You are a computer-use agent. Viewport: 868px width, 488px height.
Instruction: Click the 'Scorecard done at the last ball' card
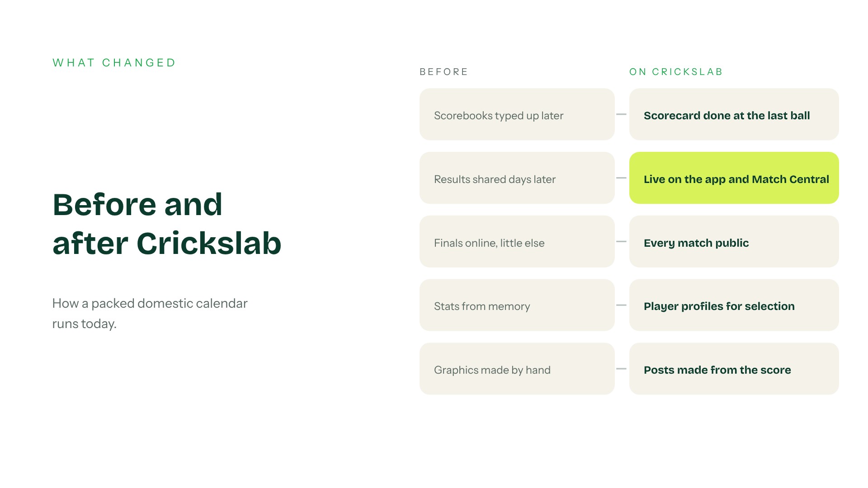tap(734, 114)
